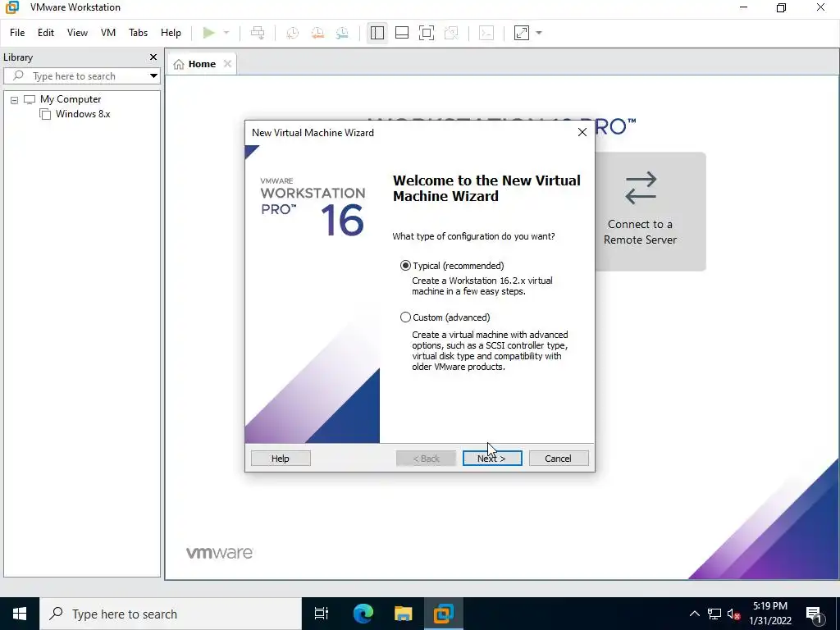
Task: Open the Library search filter dropdown
Action: [x=153, y=76]
